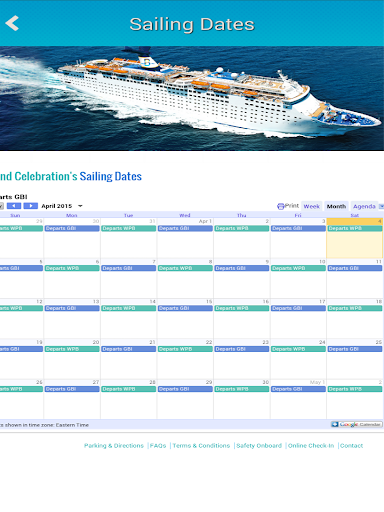
Task: Open Departs GBI event on April 3
Action: tap(298, 228)
